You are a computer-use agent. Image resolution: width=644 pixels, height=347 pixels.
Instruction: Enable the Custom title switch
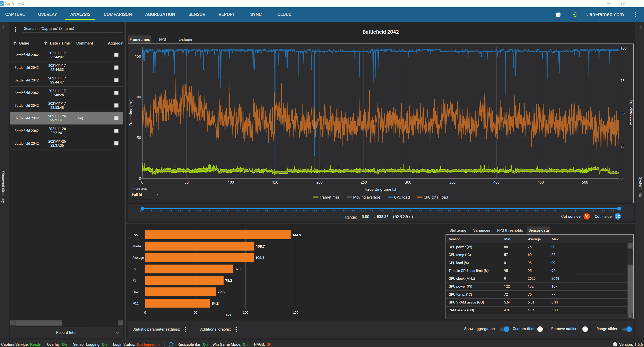click(542, 329)
